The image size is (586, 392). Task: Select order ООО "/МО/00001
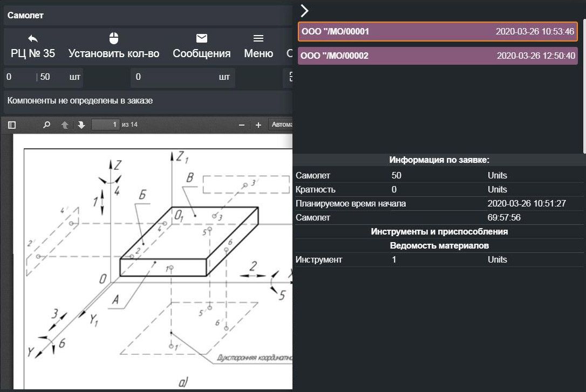tap(438, 32)
